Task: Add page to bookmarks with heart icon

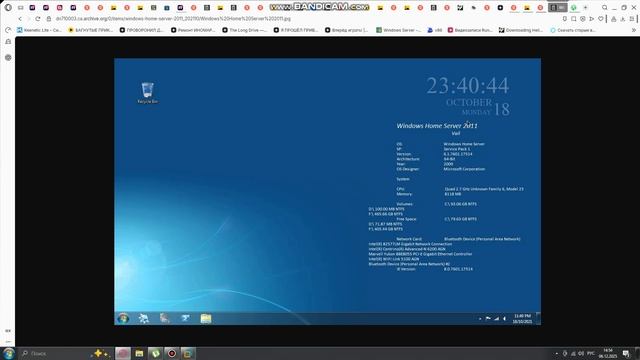Action: tap(600, 19)
